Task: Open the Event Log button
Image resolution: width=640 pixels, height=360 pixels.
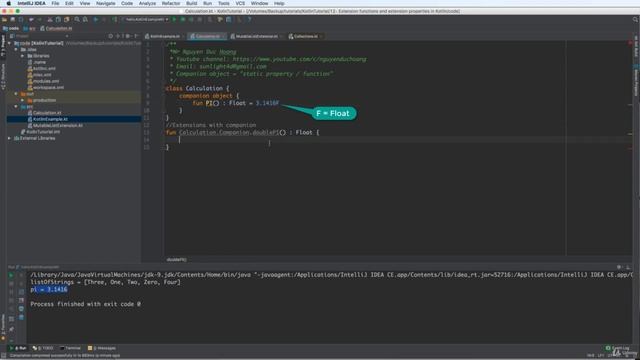Action: click(x=618, y=348)
